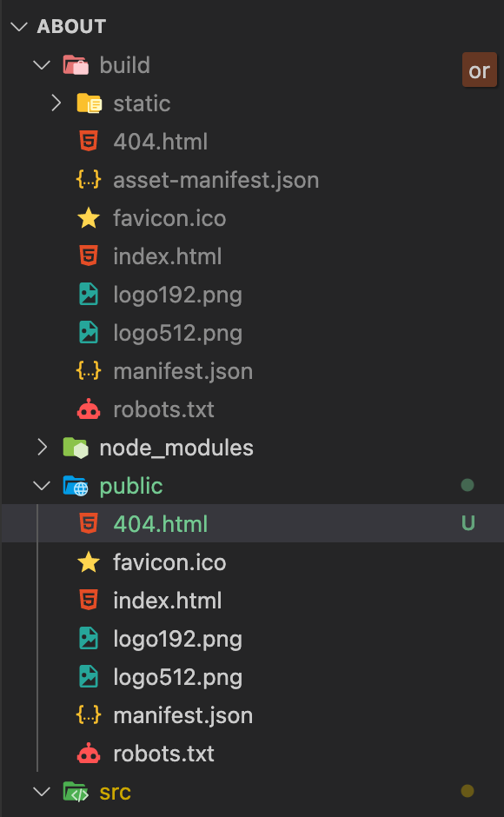504x817 pixels.
Task: Click the yellow status dot on src folder
Action: [x=468, y=791]
